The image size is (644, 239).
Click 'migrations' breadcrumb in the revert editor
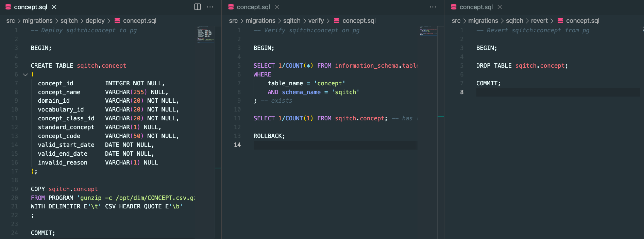pyautogui.click(x=483, y=21)
